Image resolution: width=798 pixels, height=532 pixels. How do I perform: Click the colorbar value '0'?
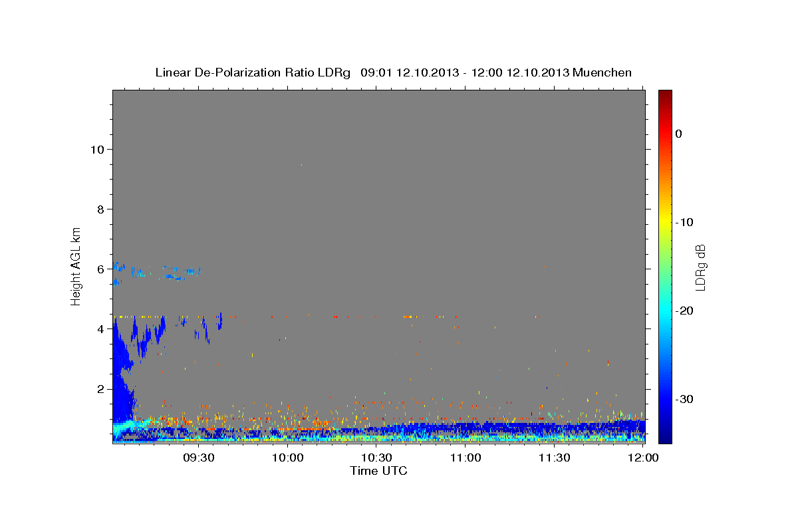(679, 134)
